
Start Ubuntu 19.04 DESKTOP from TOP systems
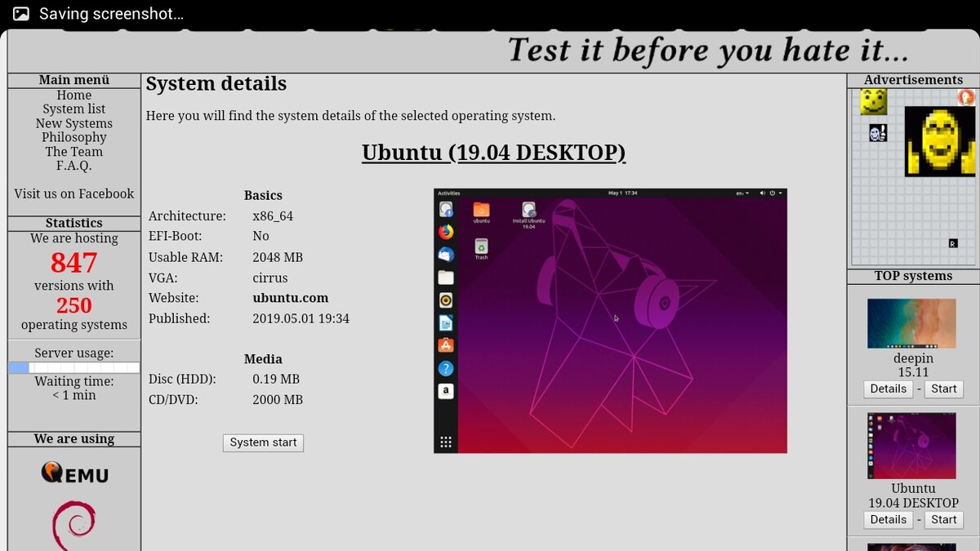tap(944, 519)
